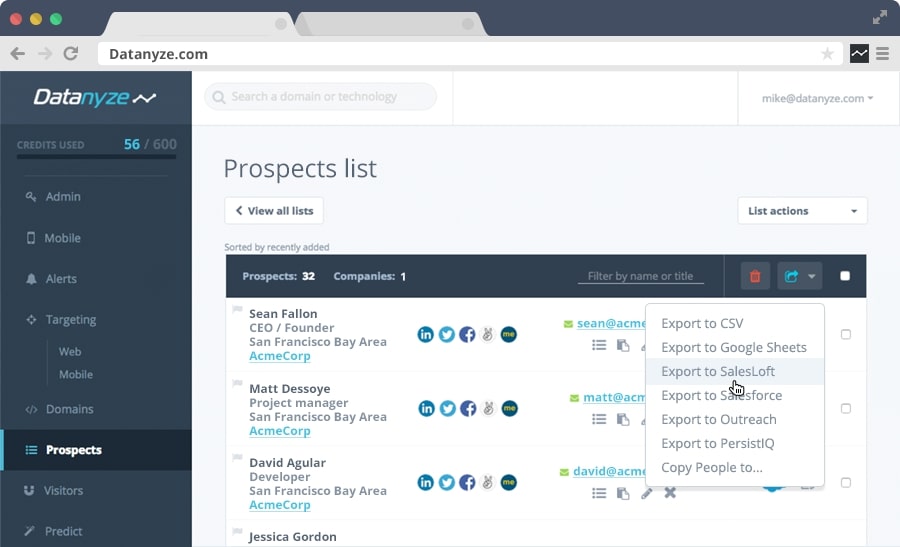Open Web under Targeting
The height and width of the screenshot is (547, 900).
tap(69, 351)
